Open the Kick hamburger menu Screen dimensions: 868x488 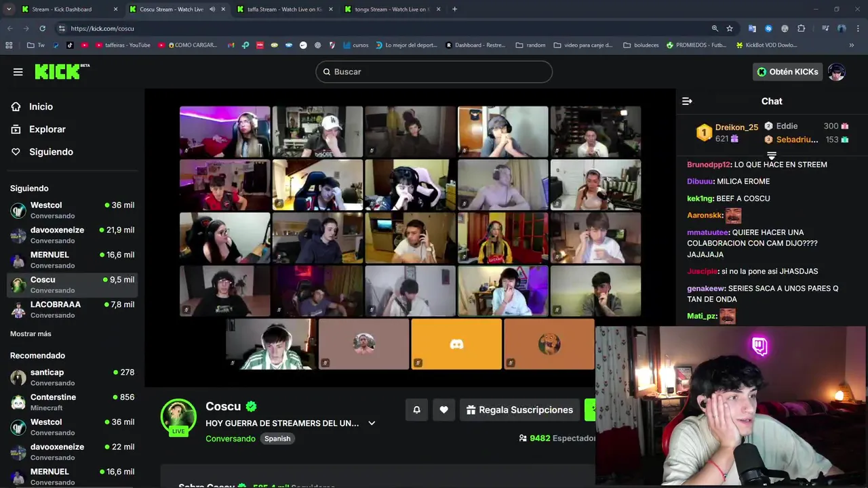point(18,72)
